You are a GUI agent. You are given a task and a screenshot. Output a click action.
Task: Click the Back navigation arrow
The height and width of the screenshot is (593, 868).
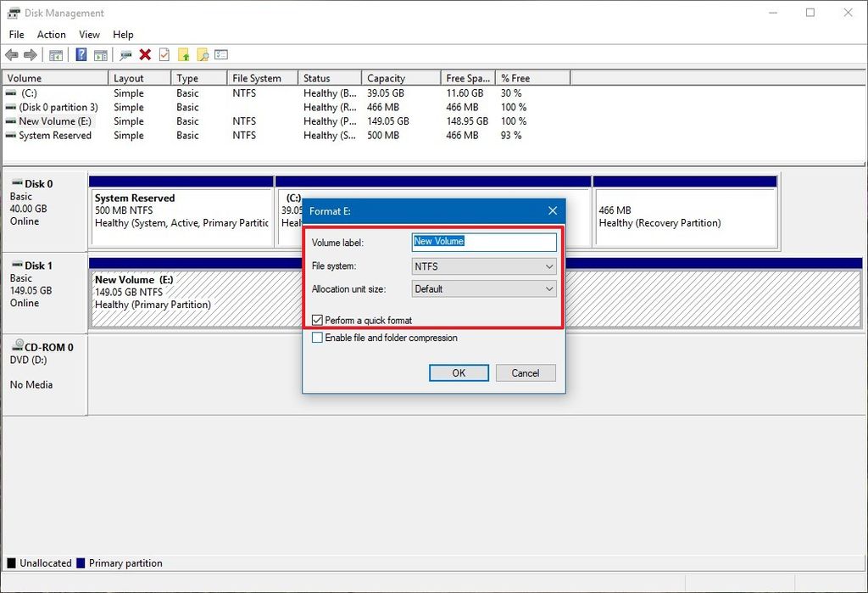point(12,54)
